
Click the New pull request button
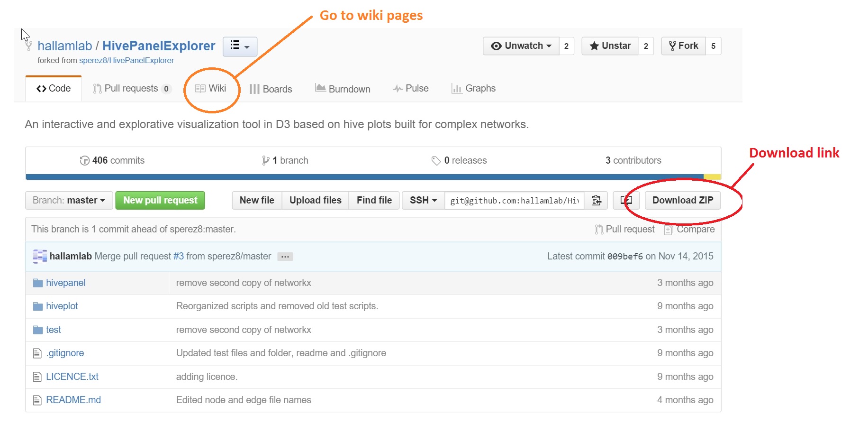160,201
